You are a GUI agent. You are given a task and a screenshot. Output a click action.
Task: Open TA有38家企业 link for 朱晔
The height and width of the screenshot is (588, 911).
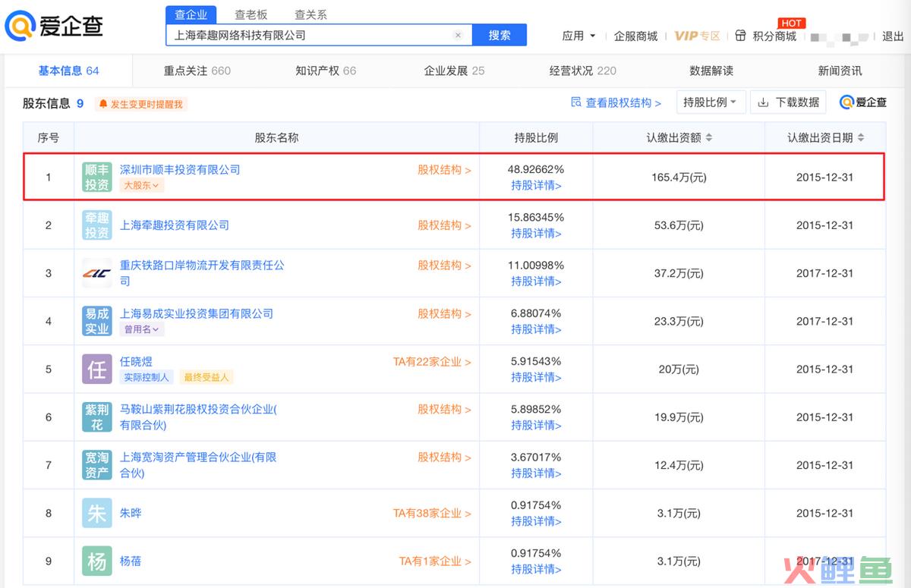(432, 514)
